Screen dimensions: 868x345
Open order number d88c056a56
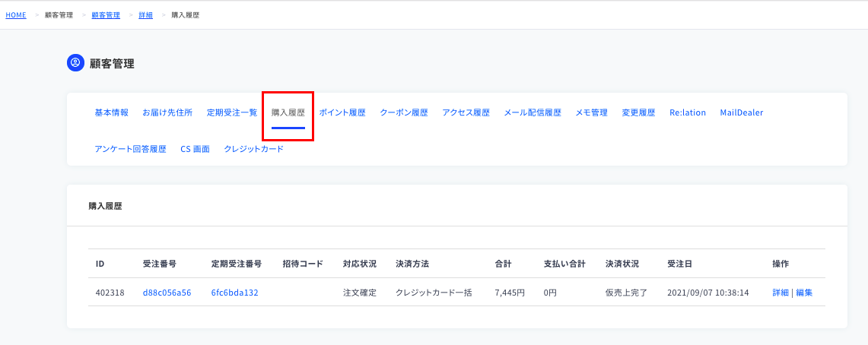tap(167, 293)
